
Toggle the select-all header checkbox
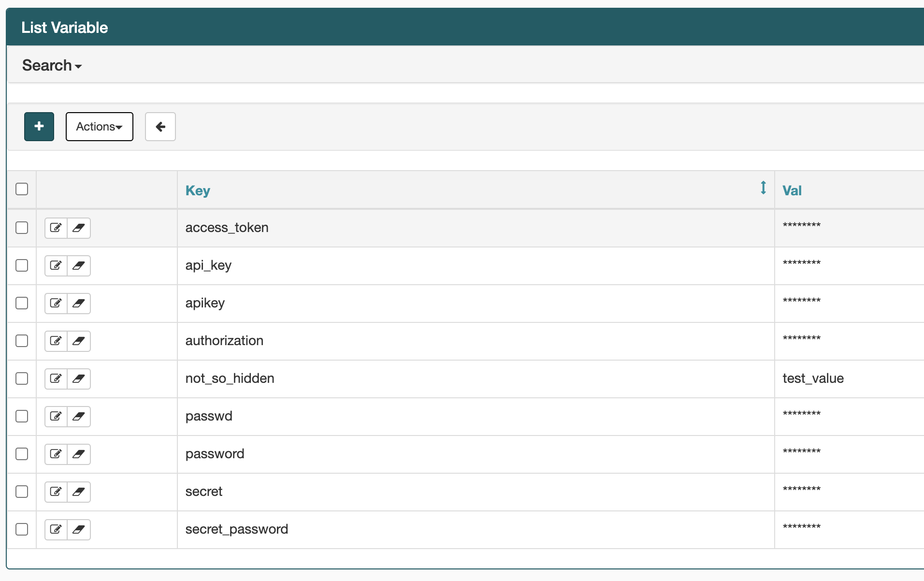click(x=22, y=189)
